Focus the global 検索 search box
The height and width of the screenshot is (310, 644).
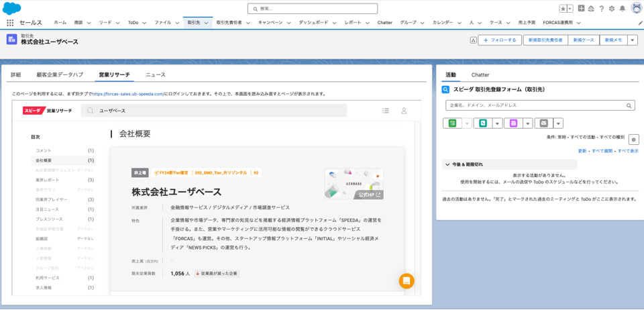tap(313, 9)
